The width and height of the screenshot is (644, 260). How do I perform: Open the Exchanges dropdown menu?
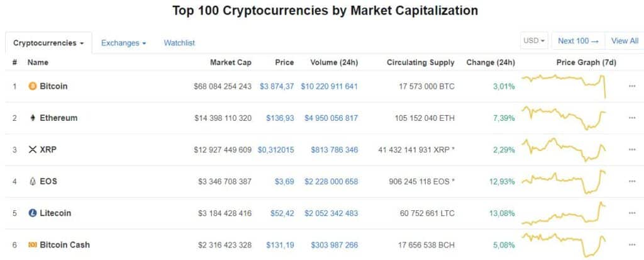123,43
